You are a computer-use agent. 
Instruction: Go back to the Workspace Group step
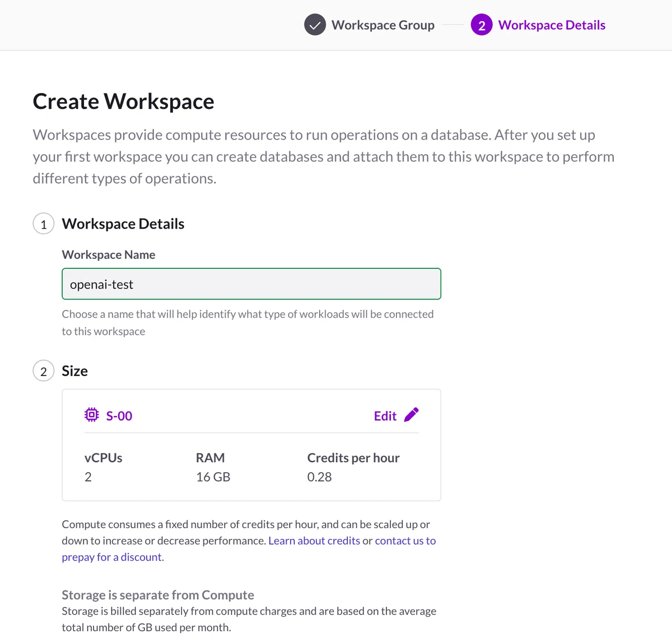pyautogui.click(x=383, y=25)
